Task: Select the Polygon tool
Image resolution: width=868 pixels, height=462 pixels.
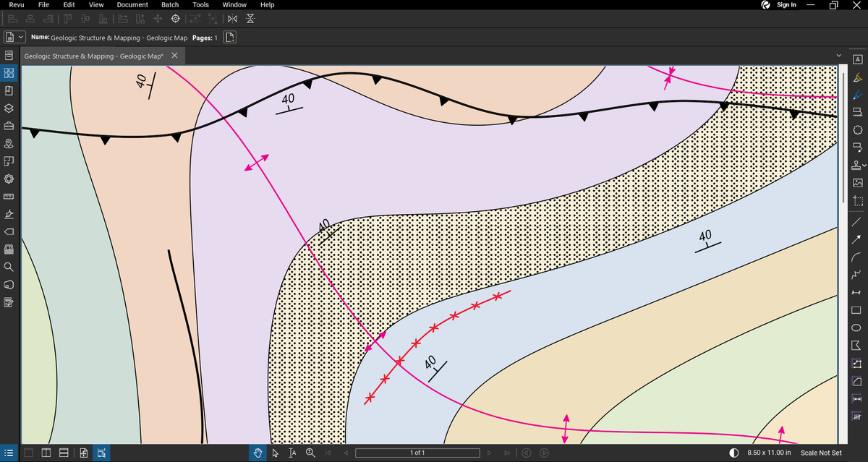Action: coord(857,346)
